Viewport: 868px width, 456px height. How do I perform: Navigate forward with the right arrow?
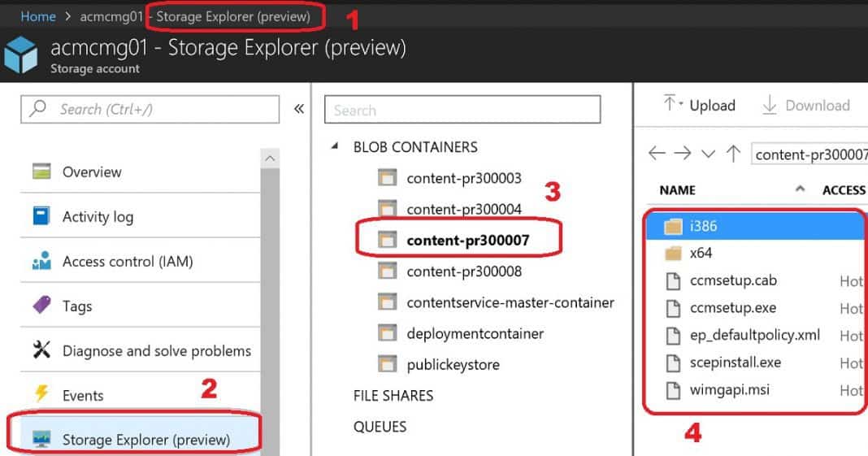pyautogui.click(x=683, y=154)
